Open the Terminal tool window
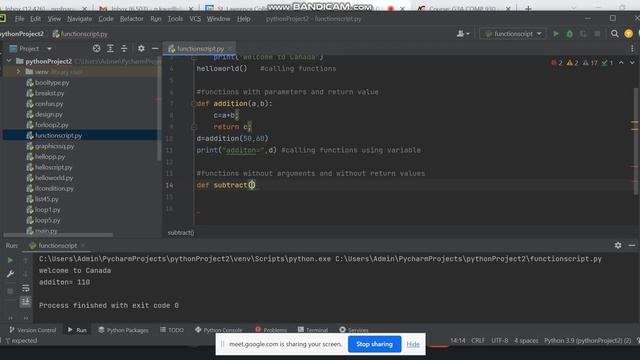 pos(313,330)
